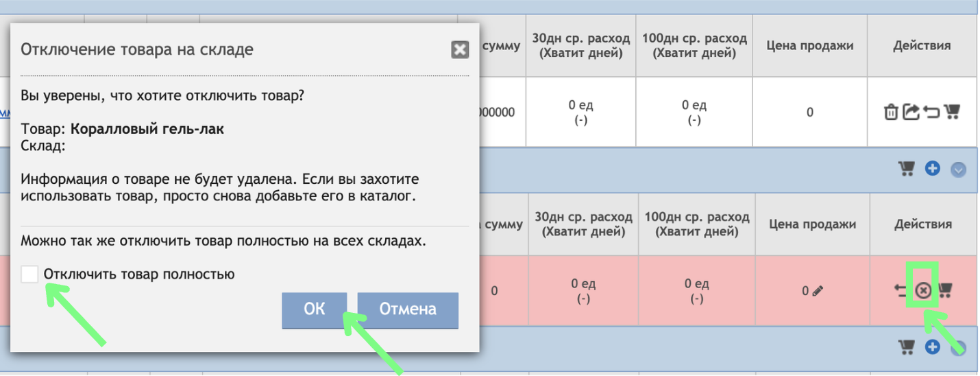Click the cart icon in the pink row

(944, 291)
